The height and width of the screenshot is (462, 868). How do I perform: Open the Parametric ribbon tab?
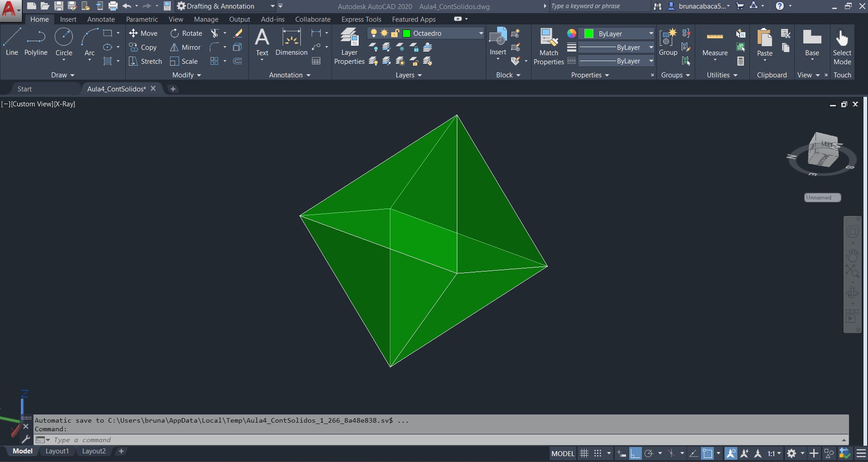point(142,19)
